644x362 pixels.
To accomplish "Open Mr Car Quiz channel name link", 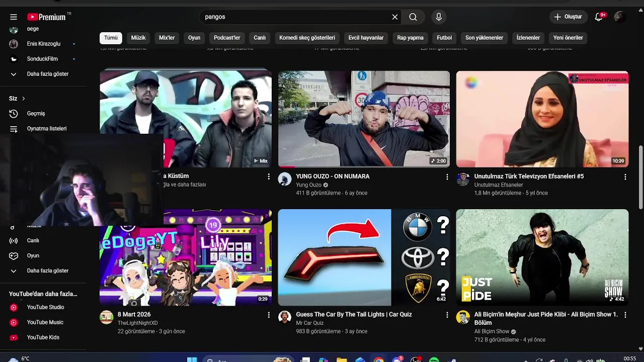I will coord(310,323).
